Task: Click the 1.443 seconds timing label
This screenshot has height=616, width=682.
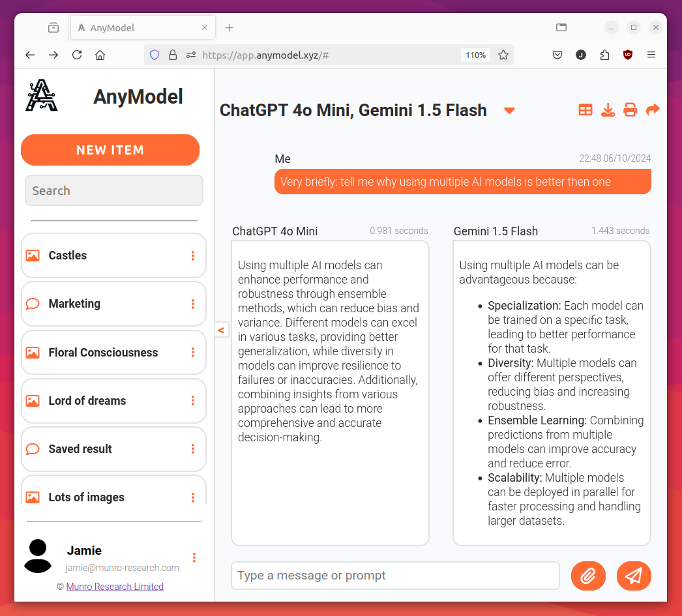Action: 620,231
